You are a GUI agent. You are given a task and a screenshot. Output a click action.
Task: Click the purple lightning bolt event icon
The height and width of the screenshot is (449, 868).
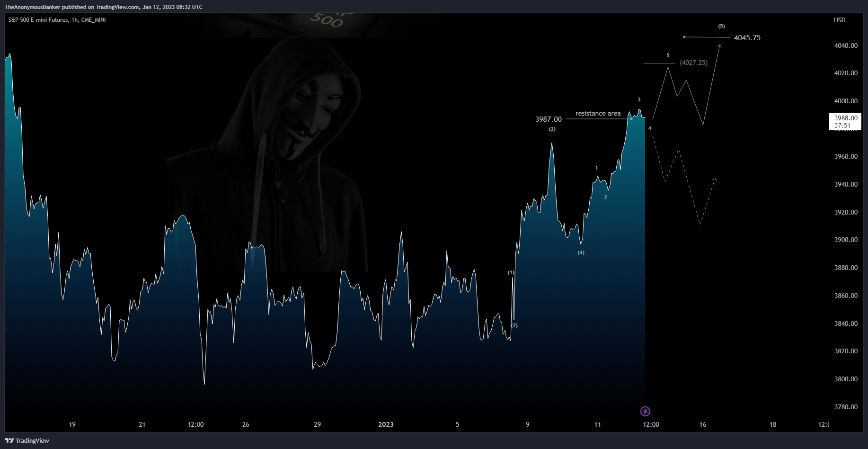click(x=645, y=411)
